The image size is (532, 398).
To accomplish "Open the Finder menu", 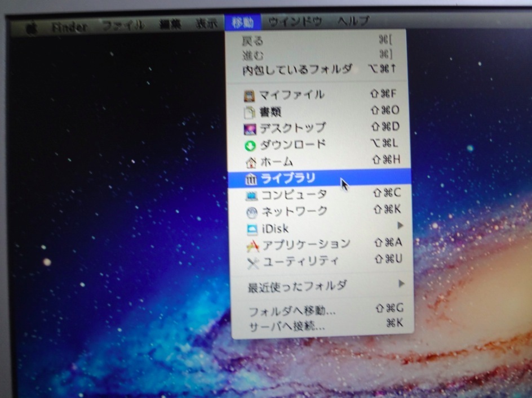I will 69,26.
